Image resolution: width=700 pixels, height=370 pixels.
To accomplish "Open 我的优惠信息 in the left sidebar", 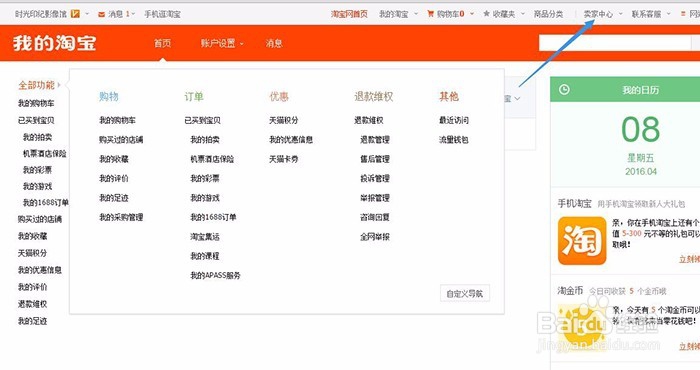I will [40, 270].
